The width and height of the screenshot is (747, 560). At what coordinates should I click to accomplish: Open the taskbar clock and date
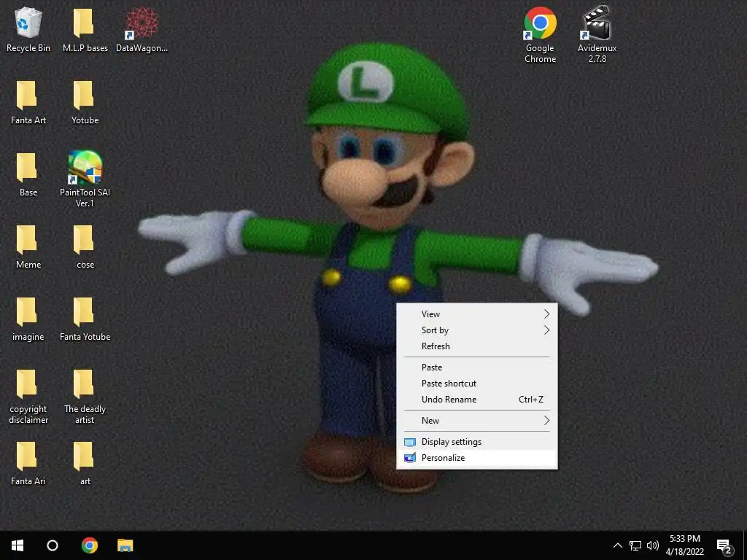coord(684,545)
